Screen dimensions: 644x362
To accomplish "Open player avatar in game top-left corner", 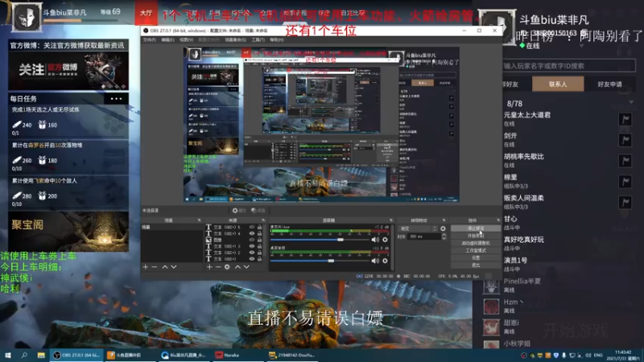I will (x=27, y=17).
